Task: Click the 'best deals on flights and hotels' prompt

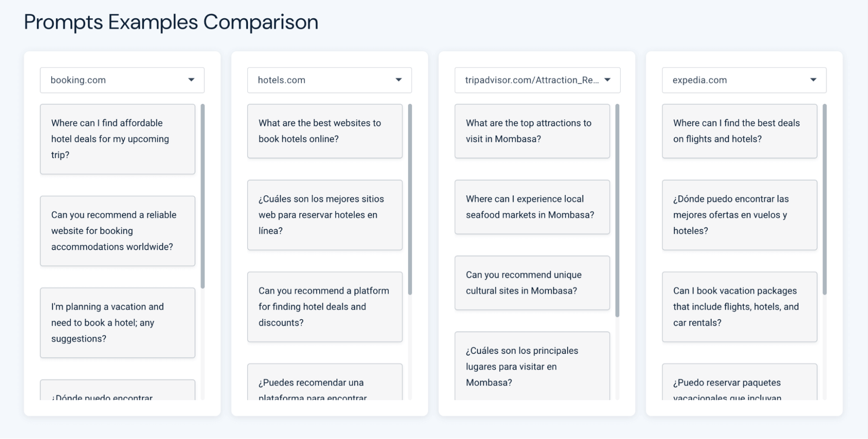Action: point(739,131)
